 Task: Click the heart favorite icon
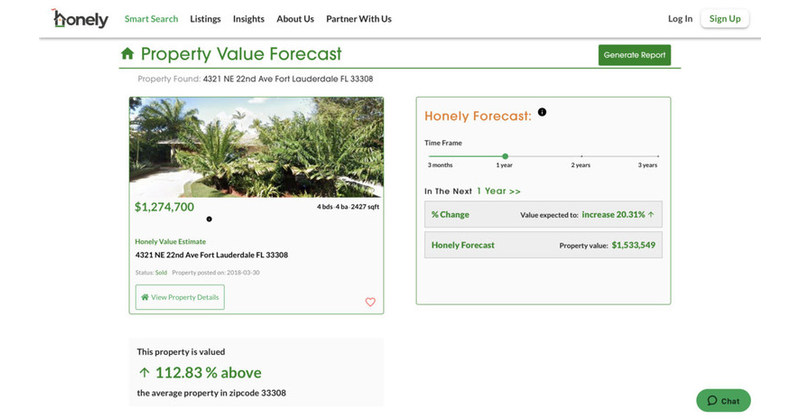(x=370, y=302)
